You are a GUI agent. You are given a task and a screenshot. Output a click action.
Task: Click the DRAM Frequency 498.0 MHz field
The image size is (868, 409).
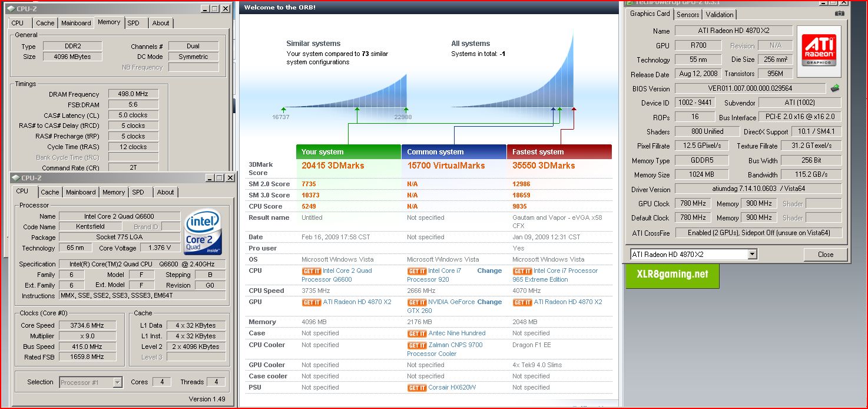click(133, 94)
